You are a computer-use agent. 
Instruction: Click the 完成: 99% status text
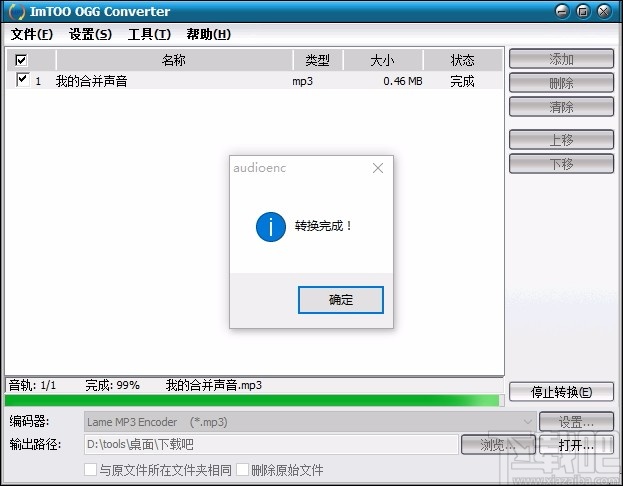click(112, 385)
